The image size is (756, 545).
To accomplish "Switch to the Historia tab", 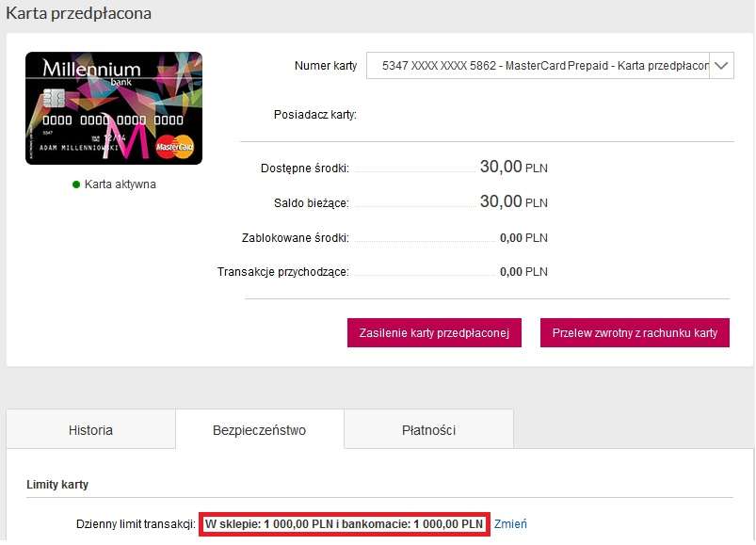I will [x=90, y=429].
